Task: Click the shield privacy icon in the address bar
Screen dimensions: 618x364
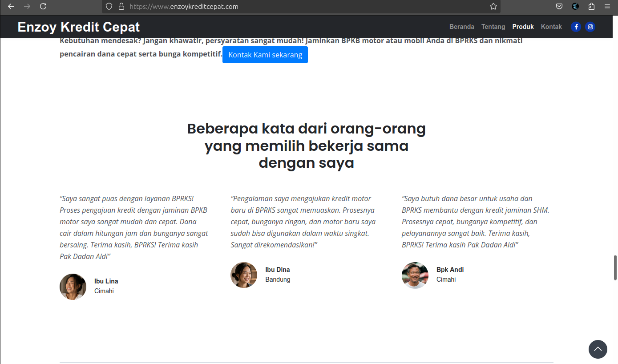Action: click(x=108, y=6)
